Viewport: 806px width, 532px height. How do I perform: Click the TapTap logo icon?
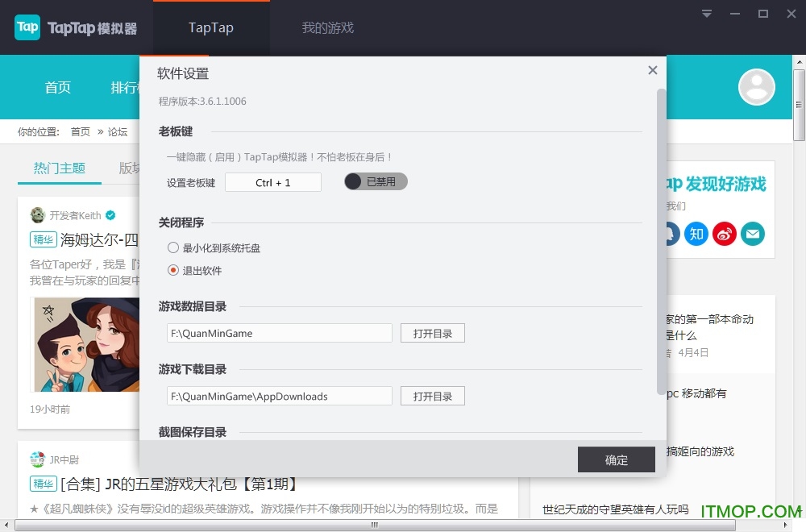27,27
